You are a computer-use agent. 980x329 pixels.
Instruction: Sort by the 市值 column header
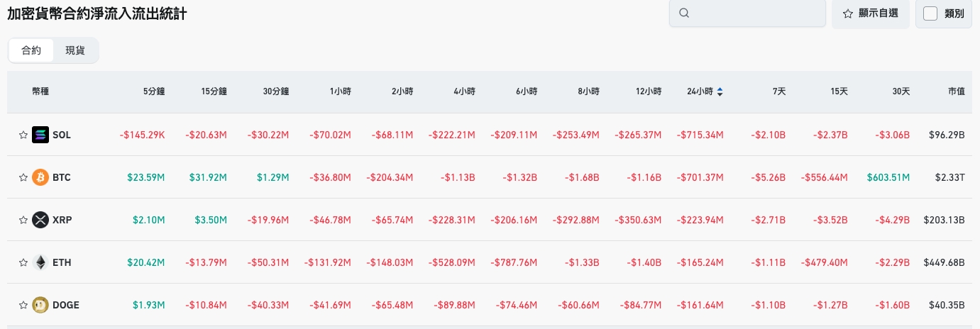(956, 91)
